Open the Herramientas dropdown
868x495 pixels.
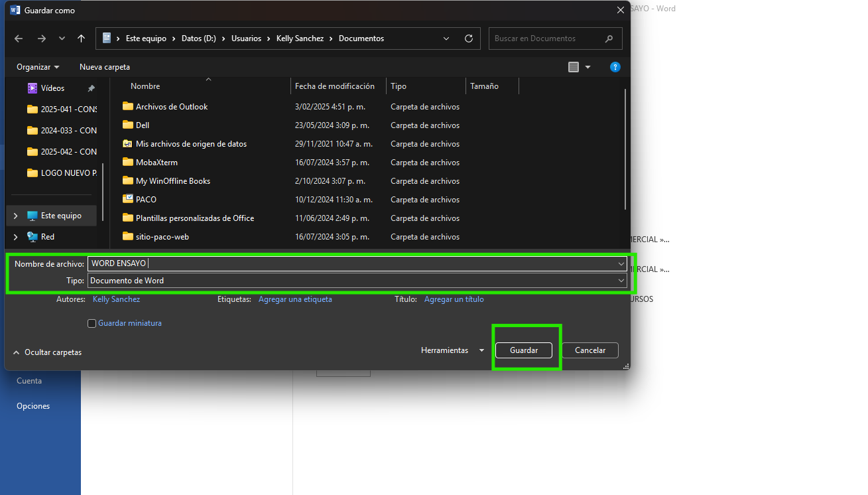452,350
